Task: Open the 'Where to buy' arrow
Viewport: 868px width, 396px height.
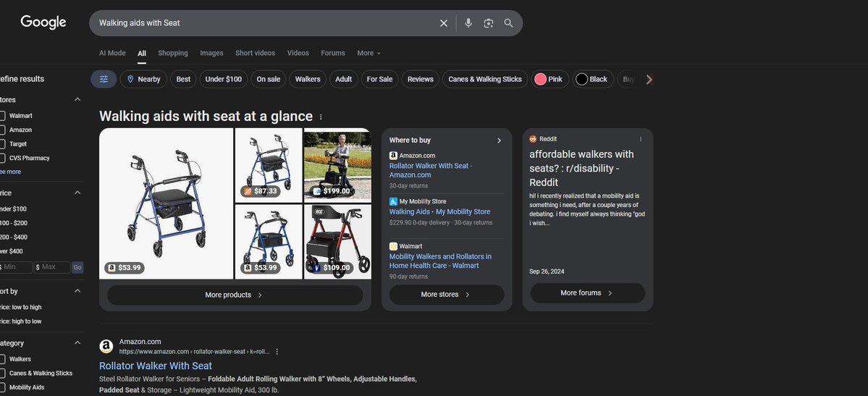Action: point(499,140)
